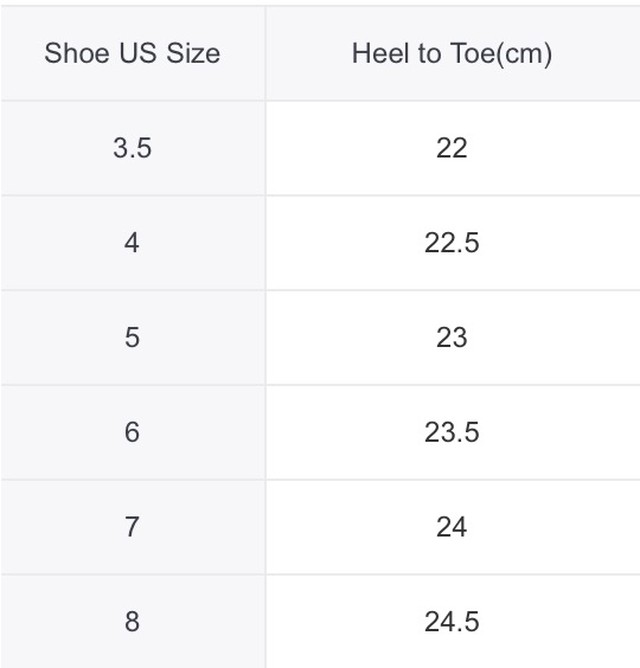
Task: Select shoe size 6 cell
Action: pos(133,432)
